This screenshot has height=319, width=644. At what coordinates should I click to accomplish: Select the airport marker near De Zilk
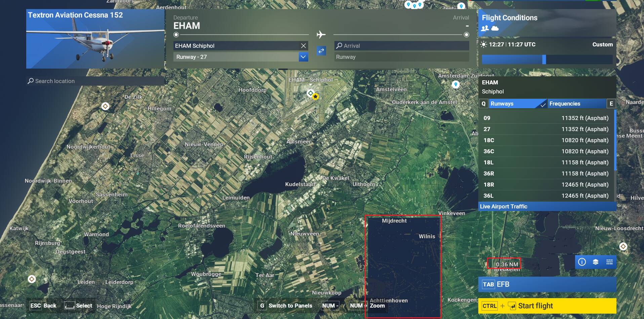(105, 106)
